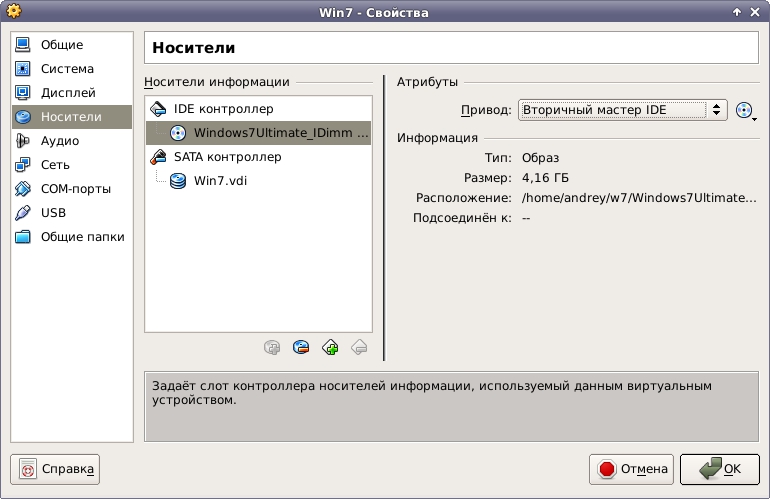The height and width of the screenshot is (499, 770).
Task: Click the Аудио speaker icon
Action: tap(23, 141)
